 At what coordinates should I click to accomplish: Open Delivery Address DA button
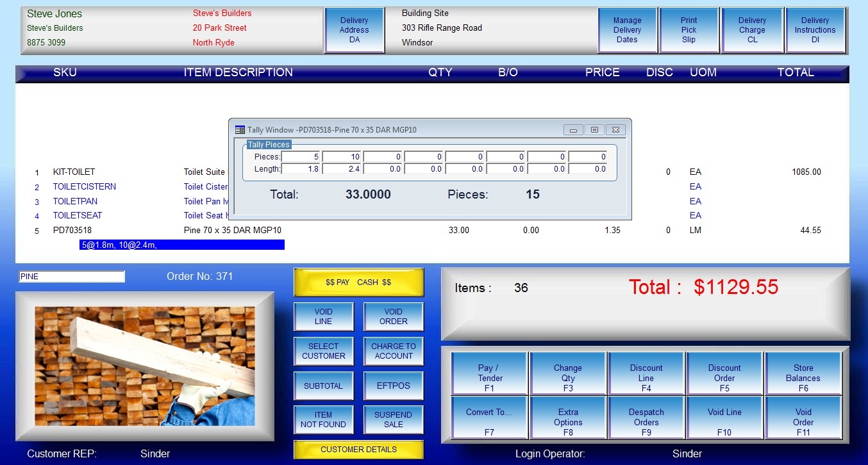355,30
